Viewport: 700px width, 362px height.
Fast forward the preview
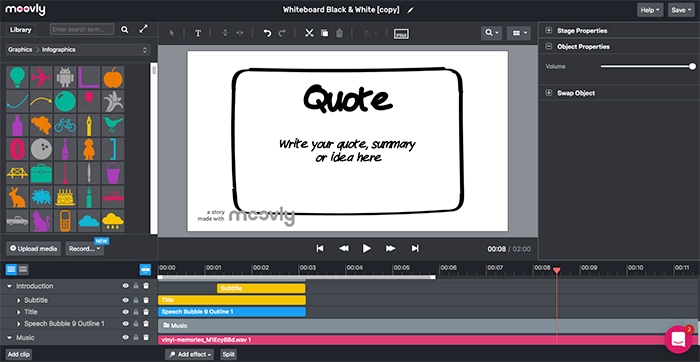390,248
